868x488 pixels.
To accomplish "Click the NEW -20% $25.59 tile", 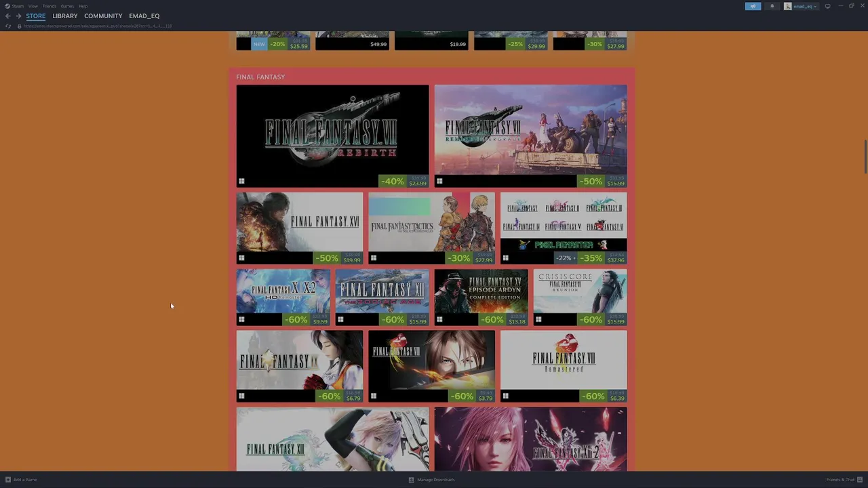I will pyautogui.click(x=273, y=41).
